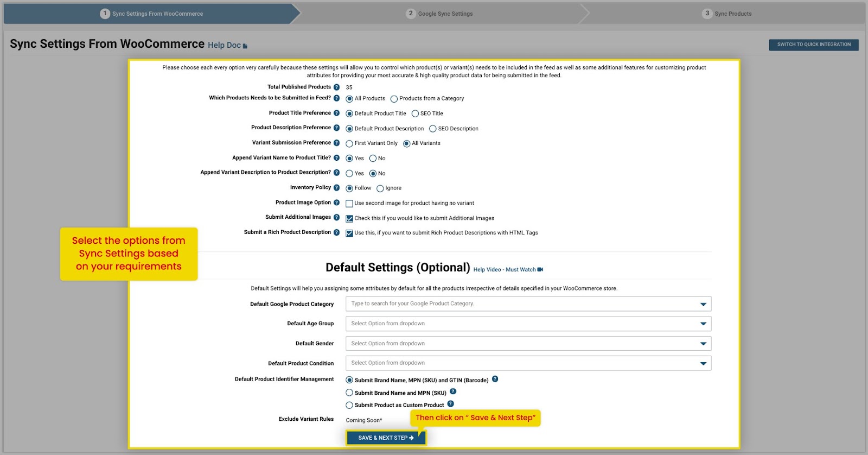Go to Sync Products step
Image resolution: width=868 pixels, height=455 pixels.
click(727, 14)
